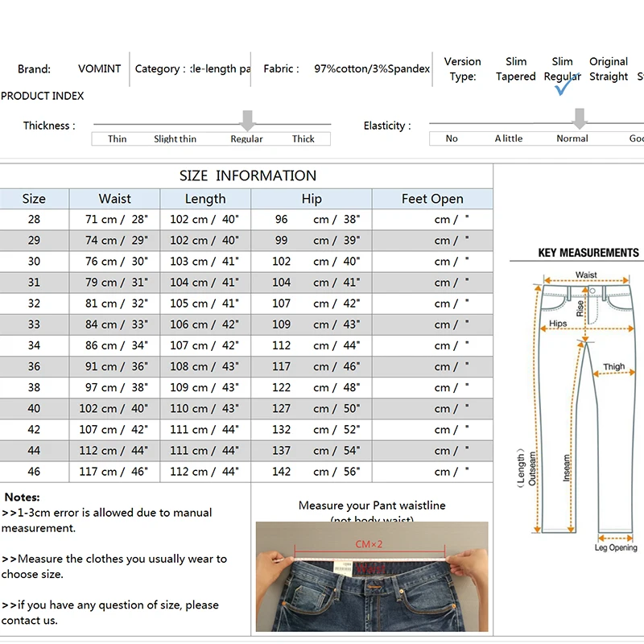Select the Slim Tapered version type
644x644 pixels.
point(515,69)
